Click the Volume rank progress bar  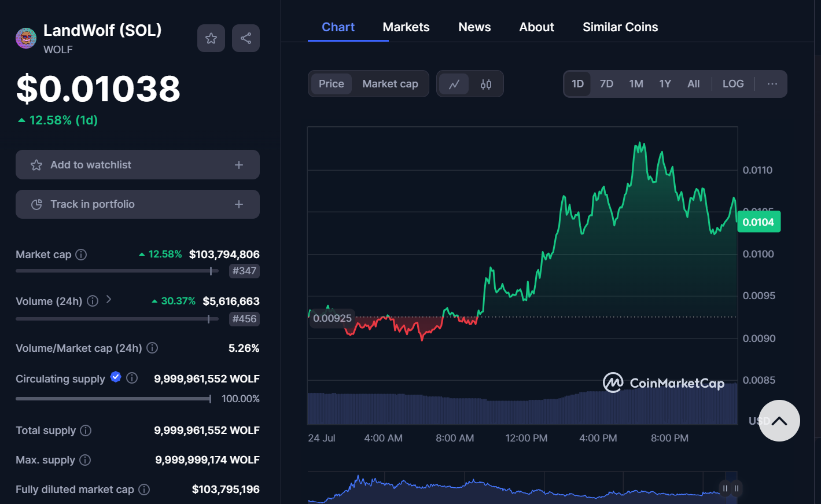click(x=117, y=319)
